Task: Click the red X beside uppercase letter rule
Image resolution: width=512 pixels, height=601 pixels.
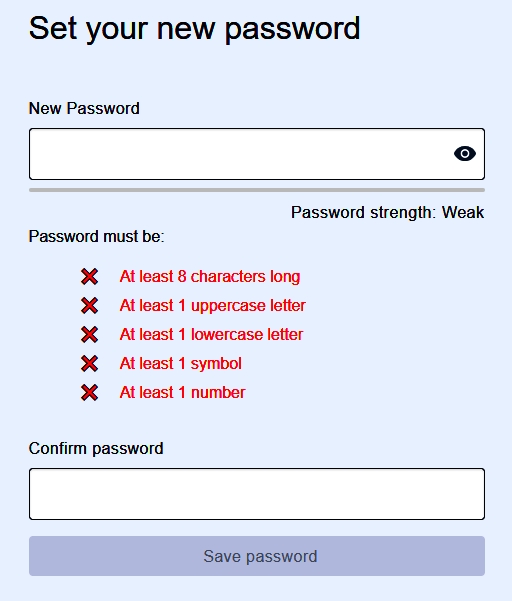Action: tap(89, 305)
